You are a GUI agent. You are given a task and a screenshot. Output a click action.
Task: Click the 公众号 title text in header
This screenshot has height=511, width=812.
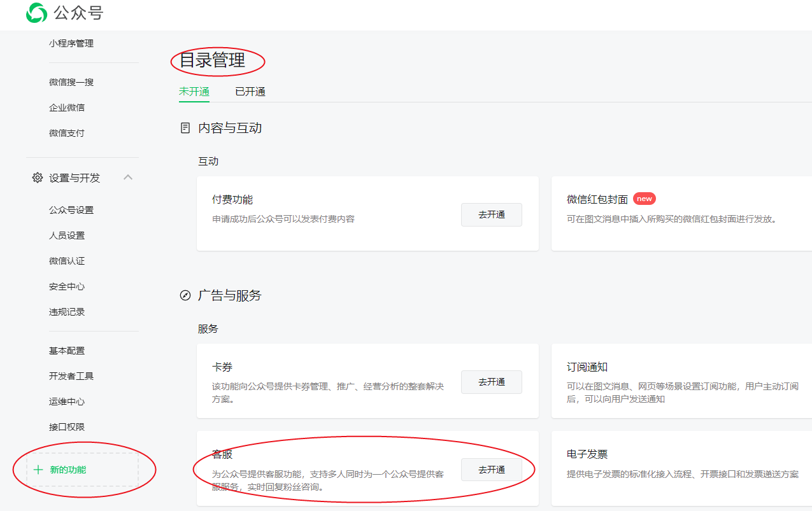click(x=79, y=13)
